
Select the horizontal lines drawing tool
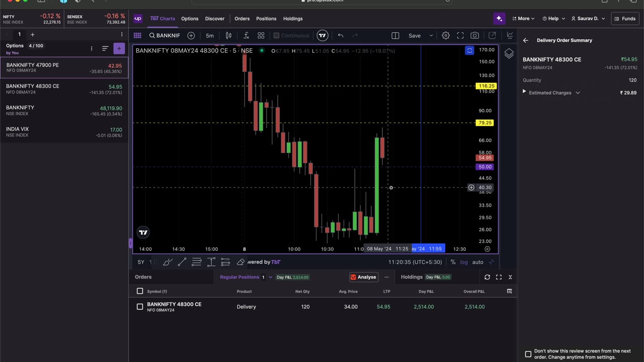tap(197, 262)
